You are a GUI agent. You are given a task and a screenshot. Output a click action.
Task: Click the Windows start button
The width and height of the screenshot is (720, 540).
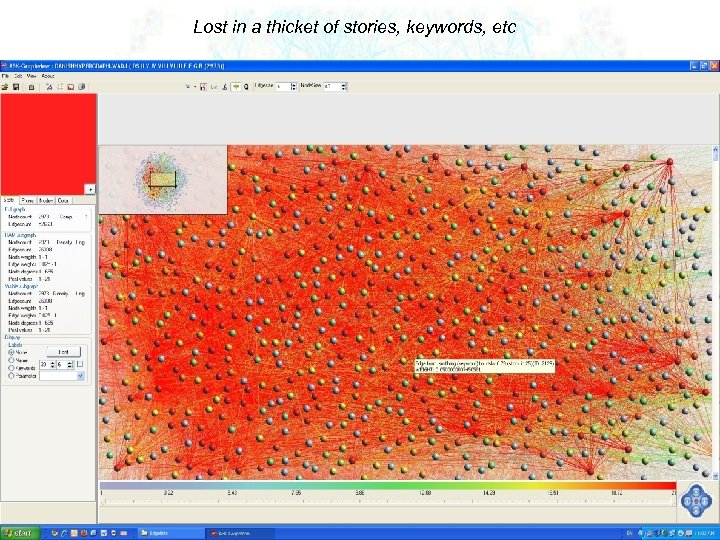pyautogui.click(x=20, y=533)
